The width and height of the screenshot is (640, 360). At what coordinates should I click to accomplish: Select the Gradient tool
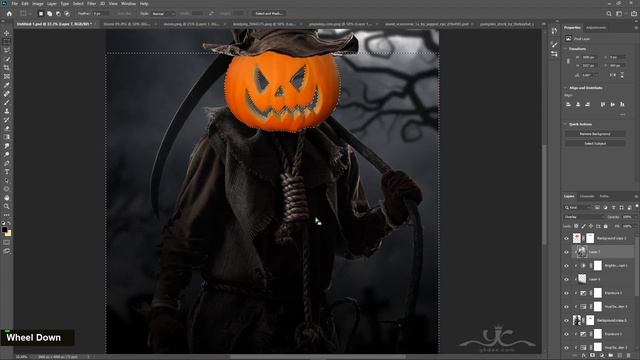7,137
